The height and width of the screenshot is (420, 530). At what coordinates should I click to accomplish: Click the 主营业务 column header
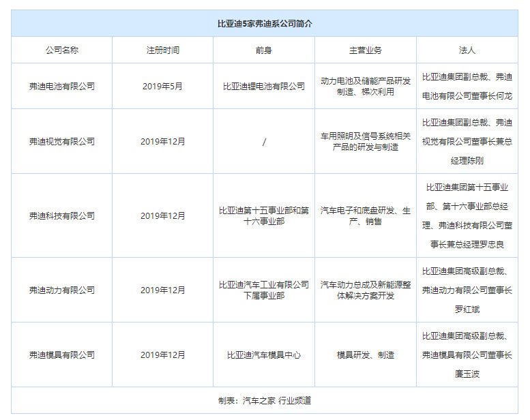366,50
